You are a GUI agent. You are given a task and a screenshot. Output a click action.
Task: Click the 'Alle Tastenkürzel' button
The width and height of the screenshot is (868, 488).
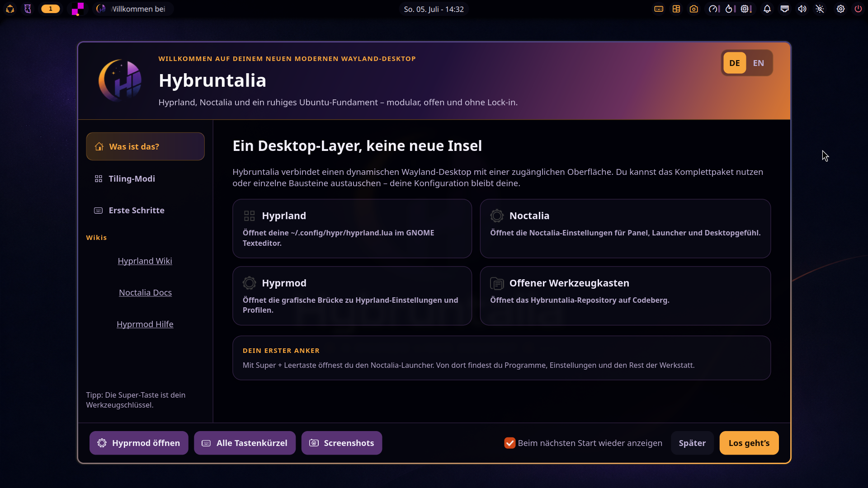click(x=245, y=443)
